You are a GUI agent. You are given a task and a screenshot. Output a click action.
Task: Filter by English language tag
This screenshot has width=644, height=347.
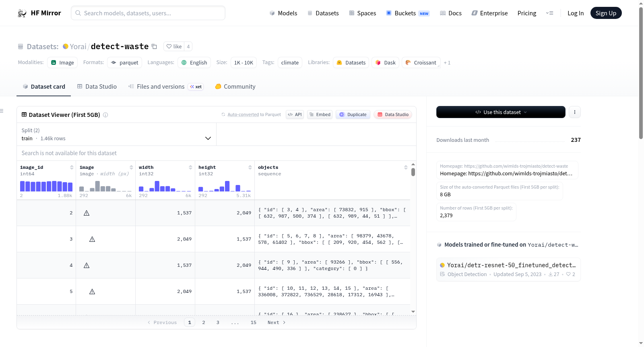194,62
